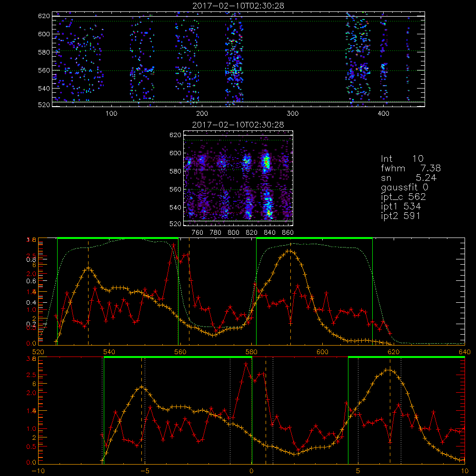Click the positive 10 label ending the bottom axis
This screenshot has height=476, width=476.
tap(465, 471)
